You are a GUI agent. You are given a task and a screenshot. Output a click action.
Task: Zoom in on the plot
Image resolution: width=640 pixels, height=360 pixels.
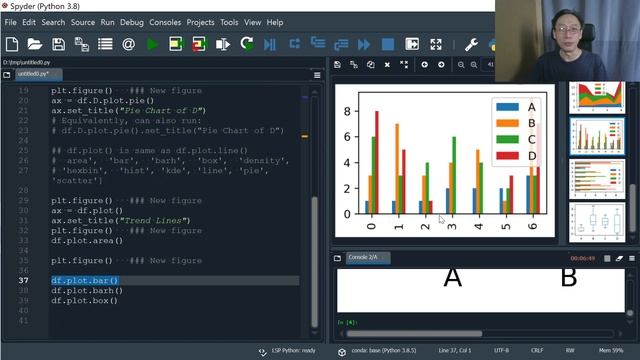click(x=473, y=64)
